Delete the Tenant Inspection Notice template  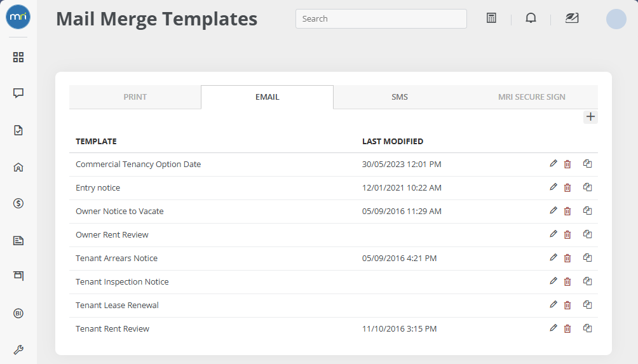[x=567, y=282]
